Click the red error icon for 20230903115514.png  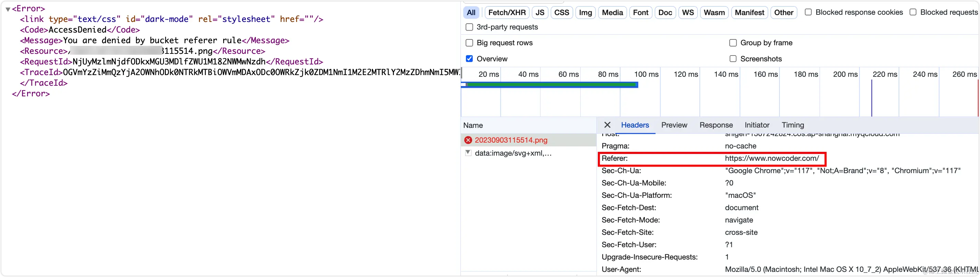468,140
